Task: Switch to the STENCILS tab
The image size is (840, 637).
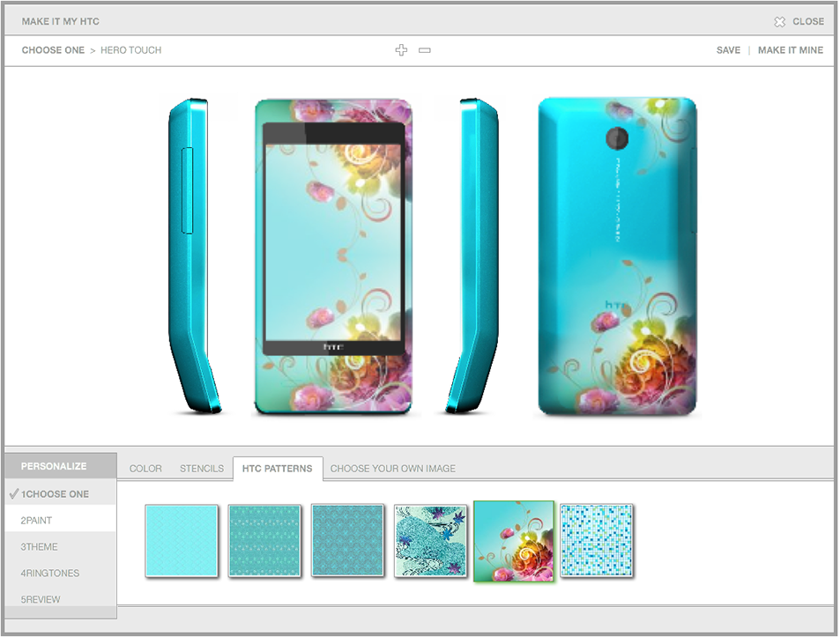Action: click(202, 469)
